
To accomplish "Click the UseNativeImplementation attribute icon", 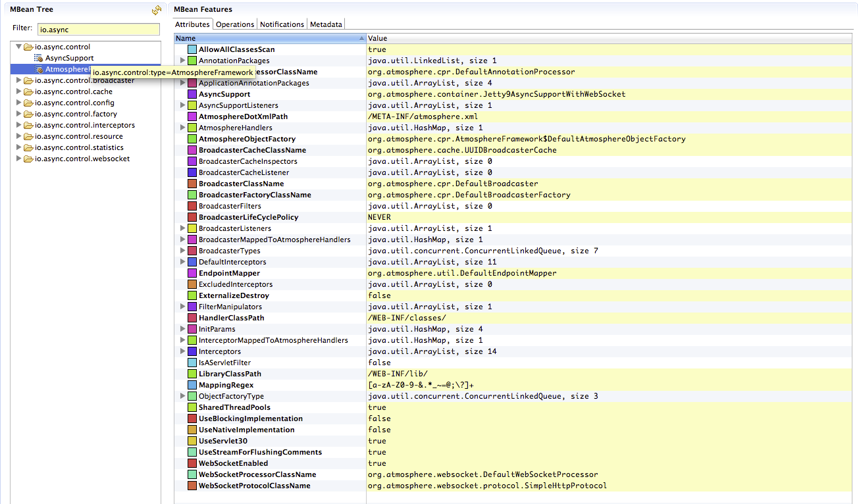I will pyautogui.click(x=192, y=430).
